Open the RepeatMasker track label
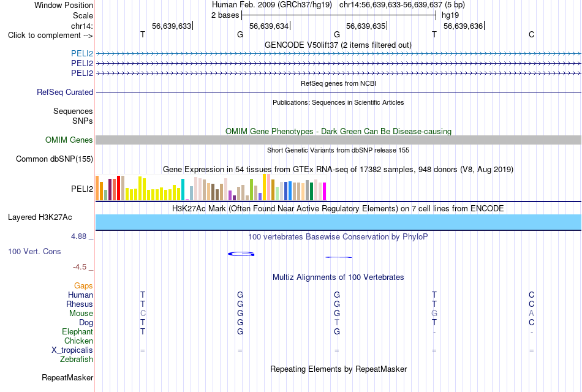The height and width of the screenshot is (392, 582). pyautogui.click(x=67, y=377)
